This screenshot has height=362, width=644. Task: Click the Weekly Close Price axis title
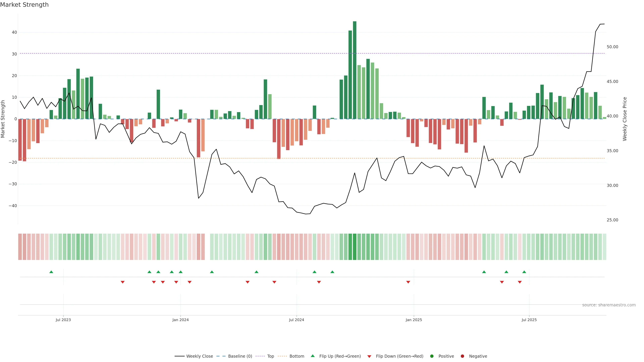point(625,119)
